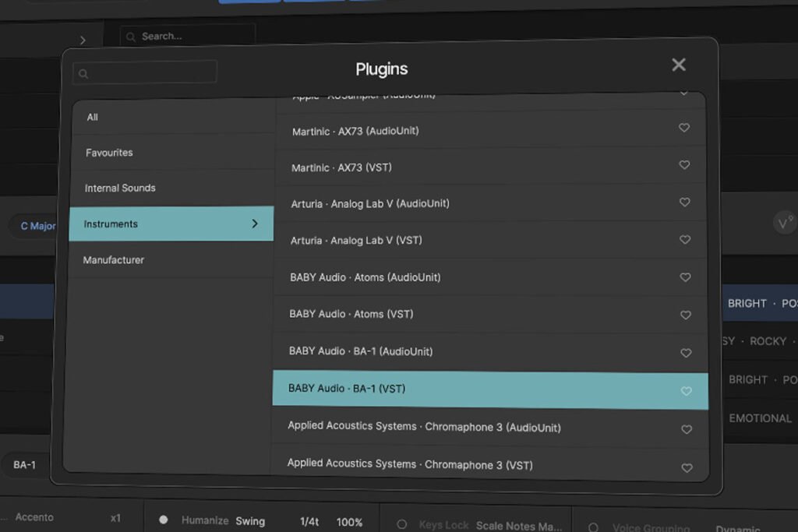This screenshot has width=798, height=532.
Task: Open the Swing humanize dropdown
Action: point(250,521)
